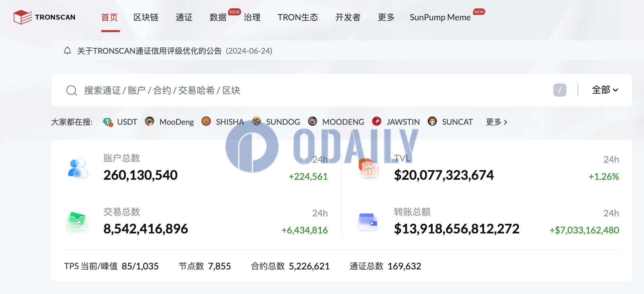The image size is (644, 294).
Task: Open the 数据 menu
Action: click(x=218, y=17)
